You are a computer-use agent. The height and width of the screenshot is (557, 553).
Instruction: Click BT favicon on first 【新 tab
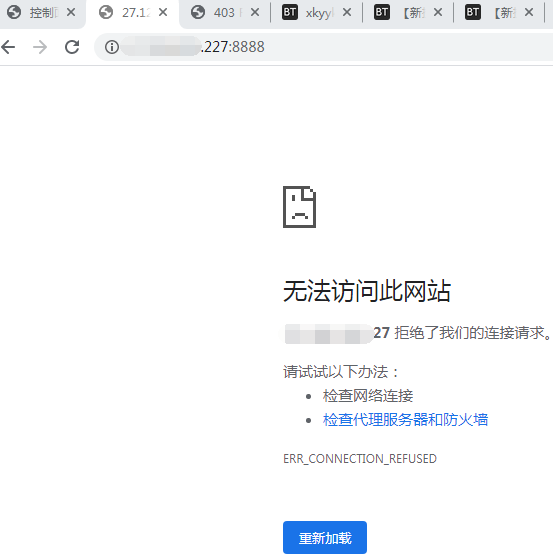click(382, 12)
